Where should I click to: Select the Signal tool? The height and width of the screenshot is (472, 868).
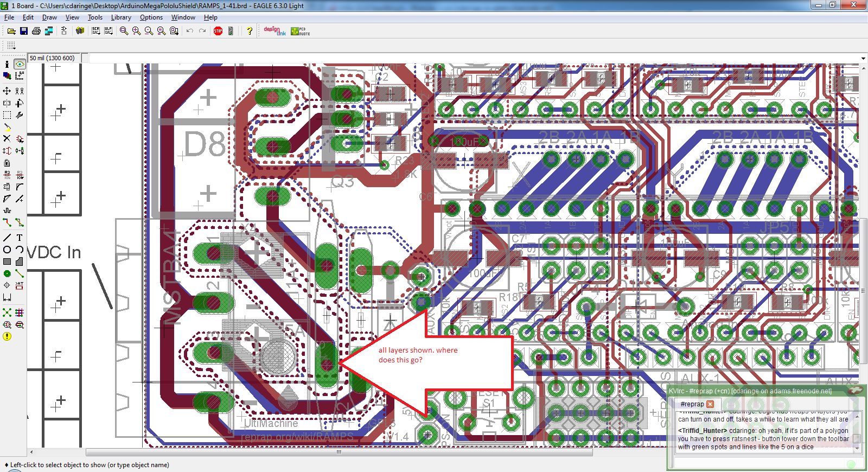[x=20, y=273]
